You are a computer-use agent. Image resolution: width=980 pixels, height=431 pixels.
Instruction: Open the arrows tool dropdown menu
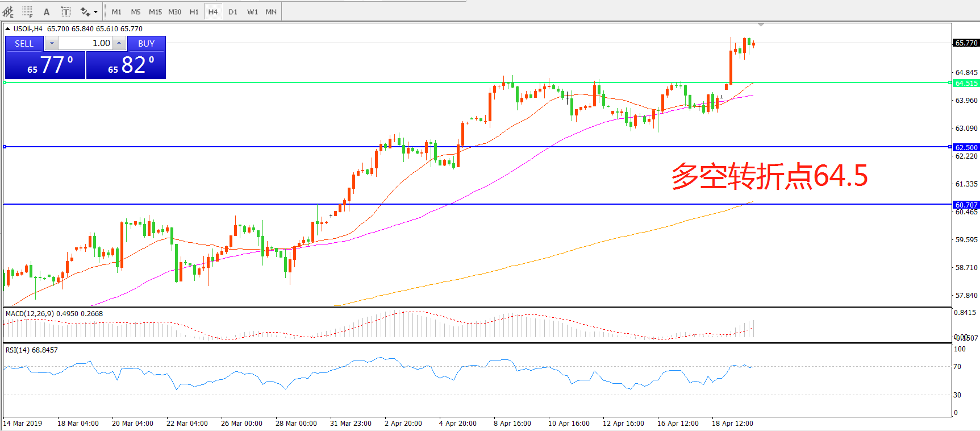click(95, 12)
